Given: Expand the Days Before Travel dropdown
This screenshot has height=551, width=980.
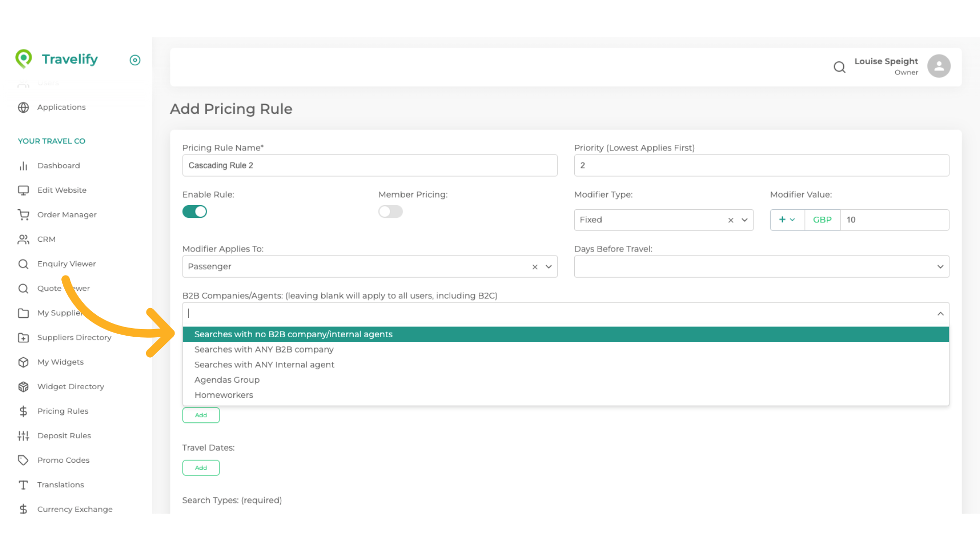Looking at the screenshot, I should [940, 267].
